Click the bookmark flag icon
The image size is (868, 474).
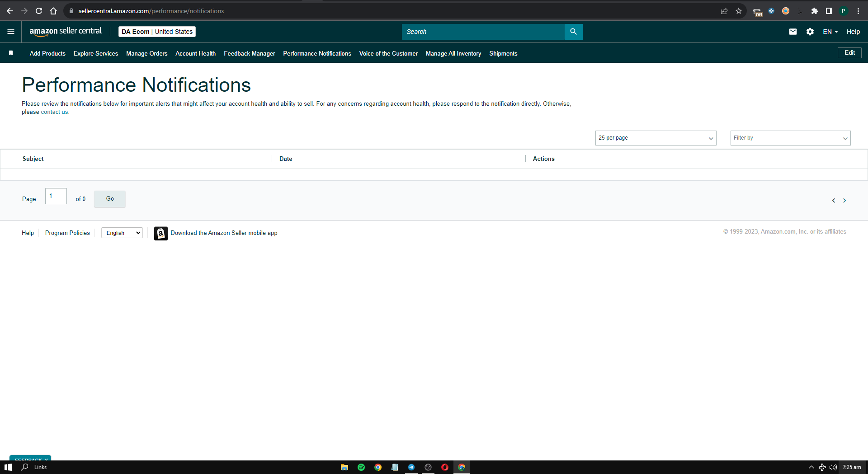11,53
